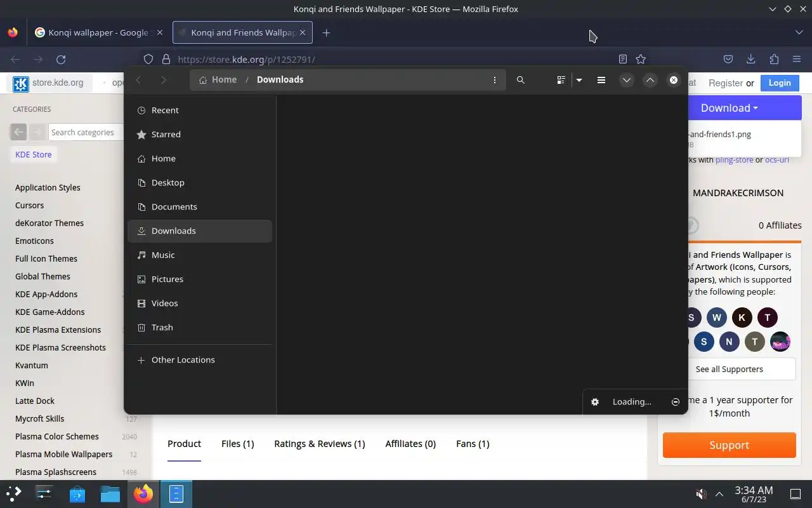
Task: Open the Affiliates (0) tab
Action: (x=410, y=444)
